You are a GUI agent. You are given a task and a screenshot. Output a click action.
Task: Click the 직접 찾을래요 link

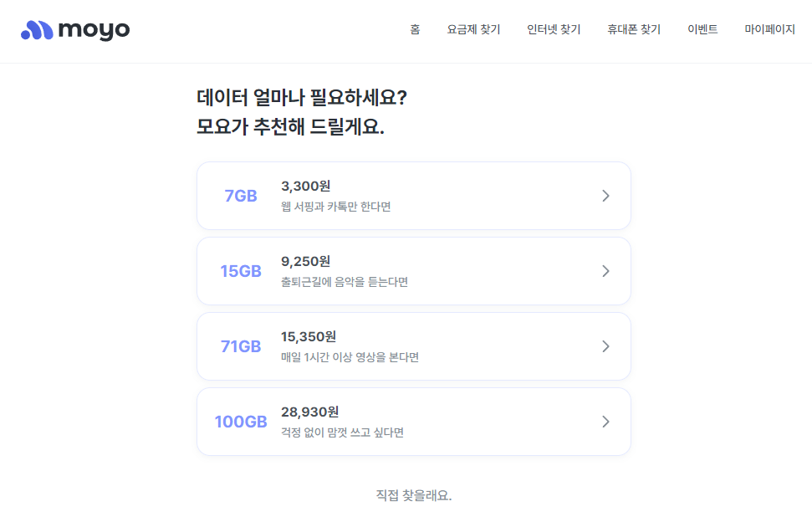click(x=413, y=495)
